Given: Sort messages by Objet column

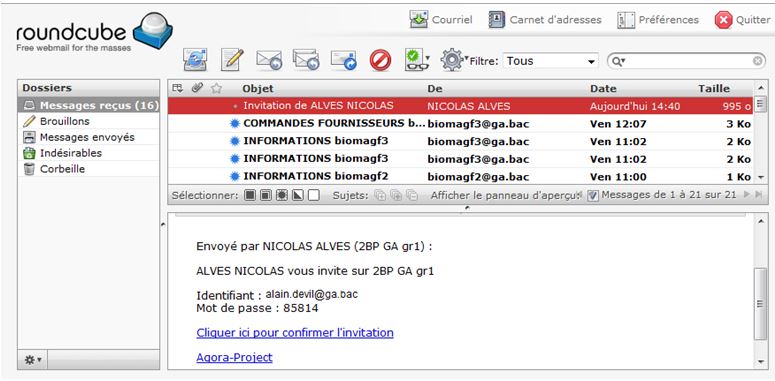Looking at the screenshot, I should coord(258,89).
